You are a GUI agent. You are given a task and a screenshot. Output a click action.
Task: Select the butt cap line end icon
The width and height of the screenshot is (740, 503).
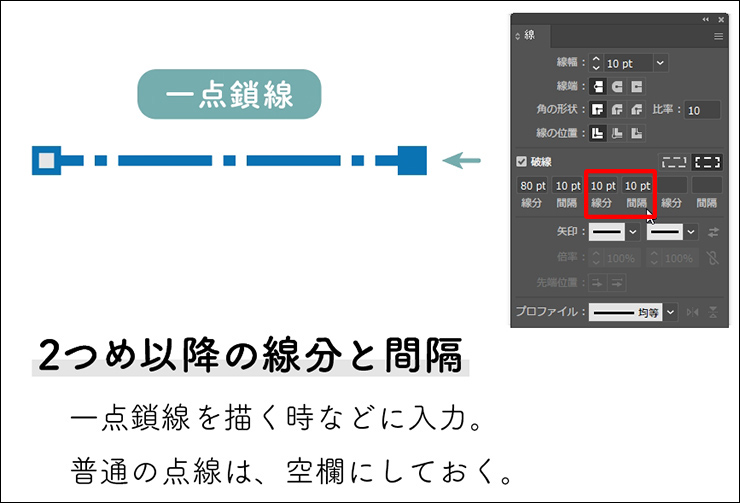pyautogui.click(x=598, y=87)
